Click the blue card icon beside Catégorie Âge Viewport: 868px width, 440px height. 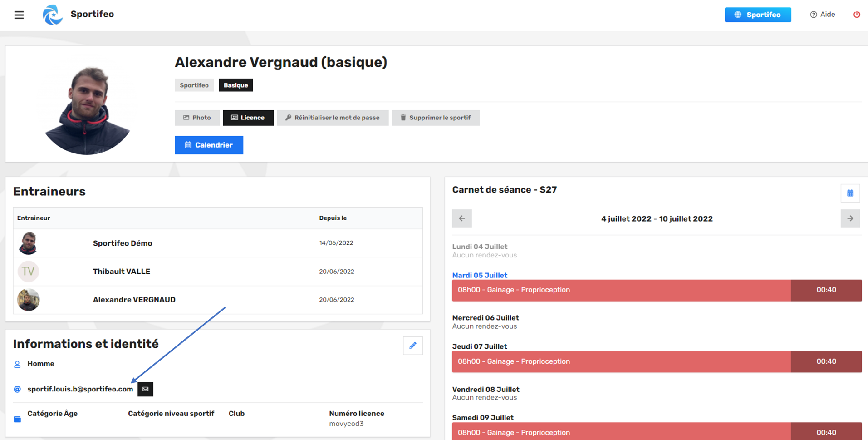17,419
